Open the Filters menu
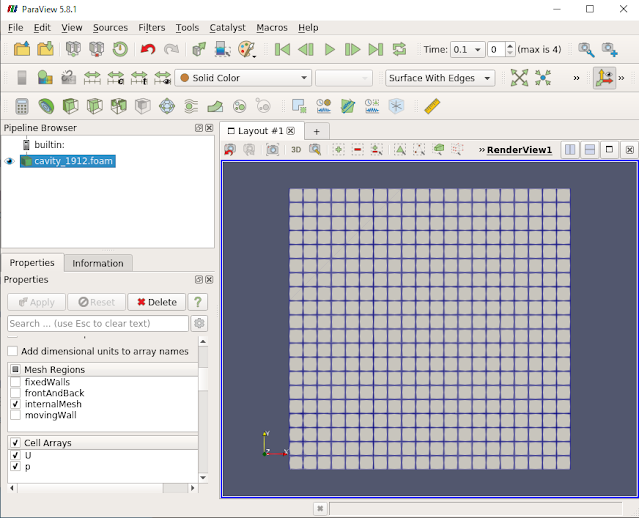The height and width of the screenshot is (518, 639). click(152, 27)
